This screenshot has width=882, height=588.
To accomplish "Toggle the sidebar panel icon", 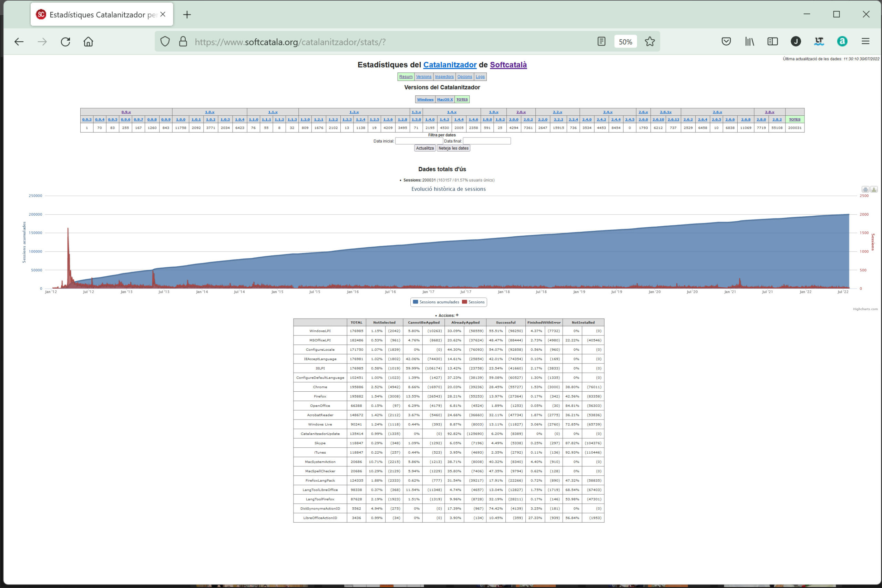I will (x=772, y=42).
